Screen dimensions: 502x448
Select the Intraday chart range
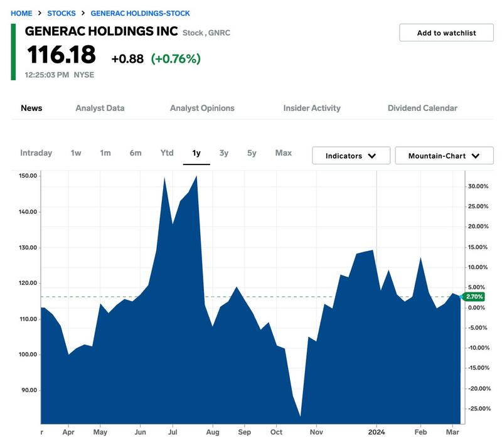coord(36,153)
